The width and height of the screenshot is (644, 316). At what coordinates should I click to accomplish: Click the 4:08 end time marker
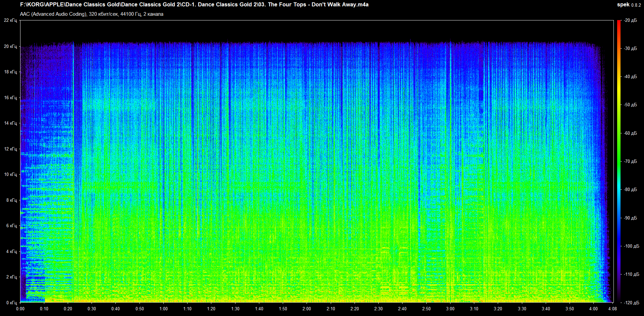612,309
